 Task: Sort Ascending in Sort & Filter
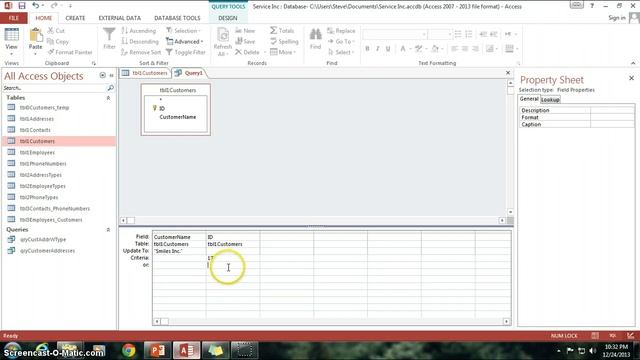pos(139,31)
